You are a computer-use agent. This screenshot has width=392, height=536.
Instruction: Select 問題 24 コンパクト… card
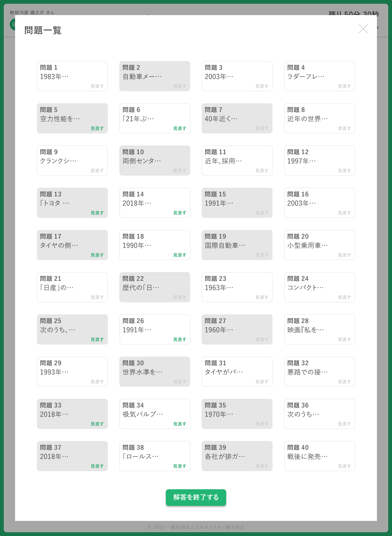320,287
